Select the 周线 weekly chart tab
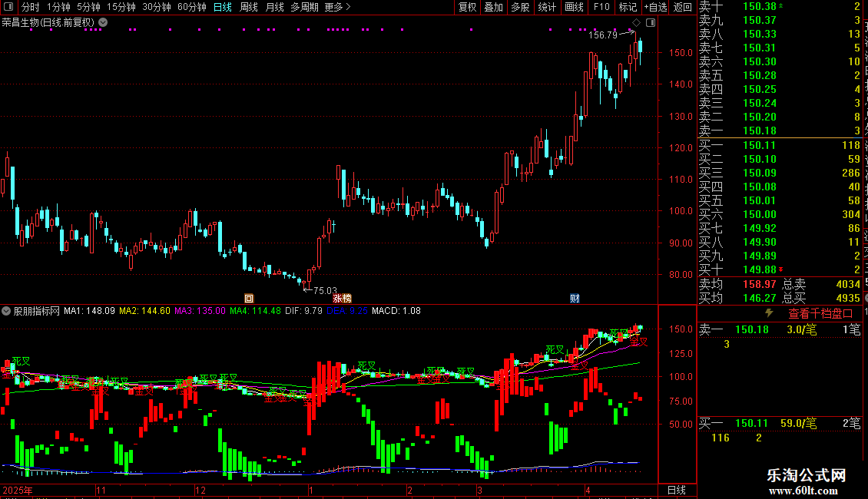868x499 pixels. [249, 7]
